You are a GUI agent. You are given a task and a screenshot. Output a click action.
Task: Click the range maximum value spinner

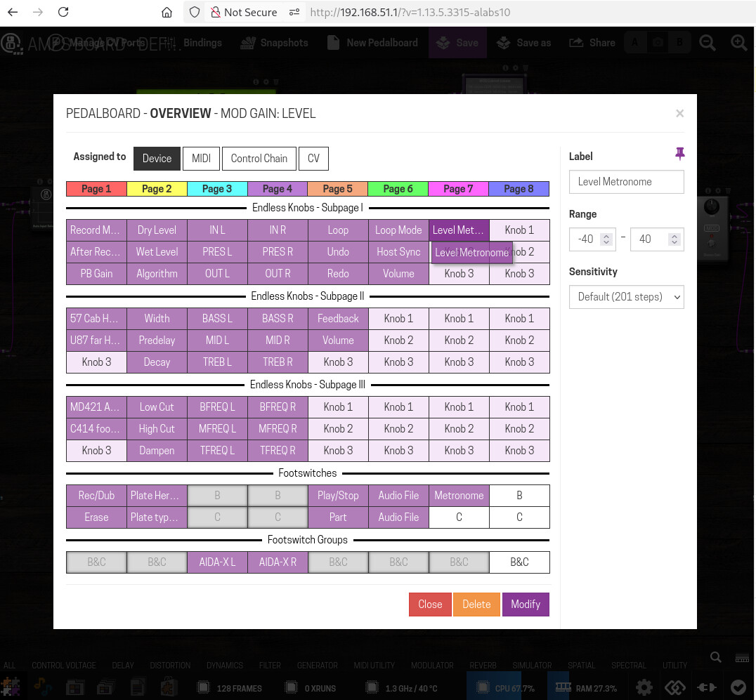(656, 239)
